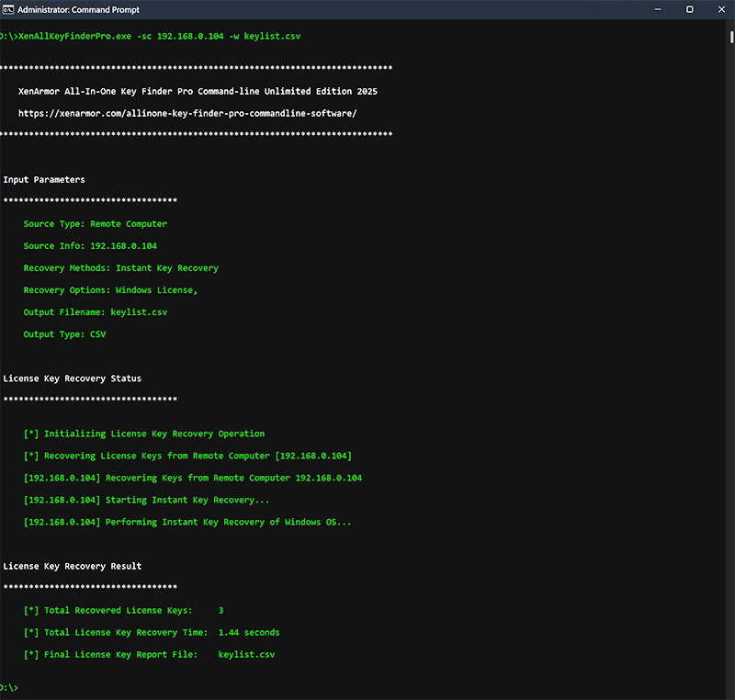This screenshot has height=700, width=735.
Task: Click the License Key Recovery Status heading
Action: (73, 378)
